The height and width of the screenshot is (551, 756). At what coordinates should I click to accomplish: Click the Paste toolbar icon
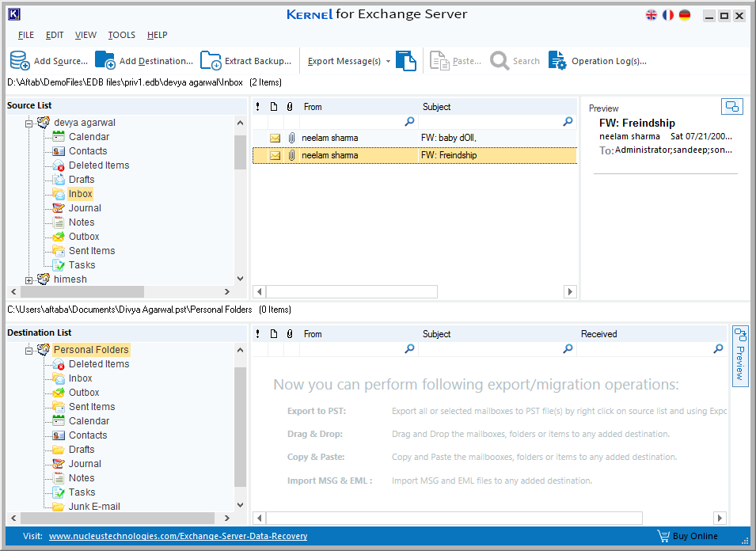(x=439, y=61)
